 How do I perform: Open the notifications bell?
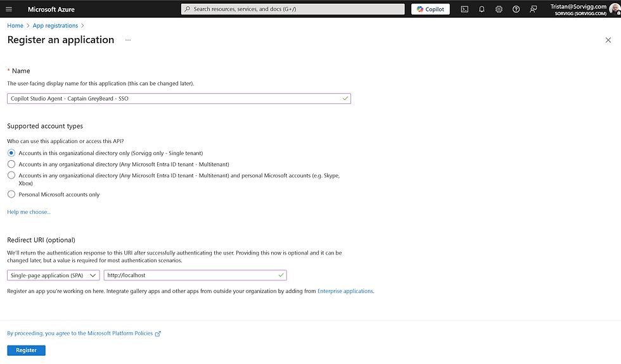482,9
